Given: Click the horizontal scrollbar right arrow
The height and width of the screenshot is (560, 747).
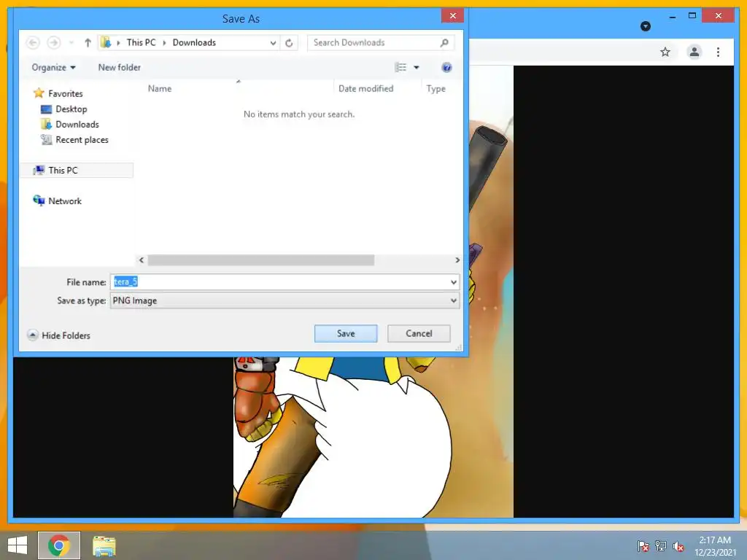Looking at the screenshot, I should click(x=457, y=260).
